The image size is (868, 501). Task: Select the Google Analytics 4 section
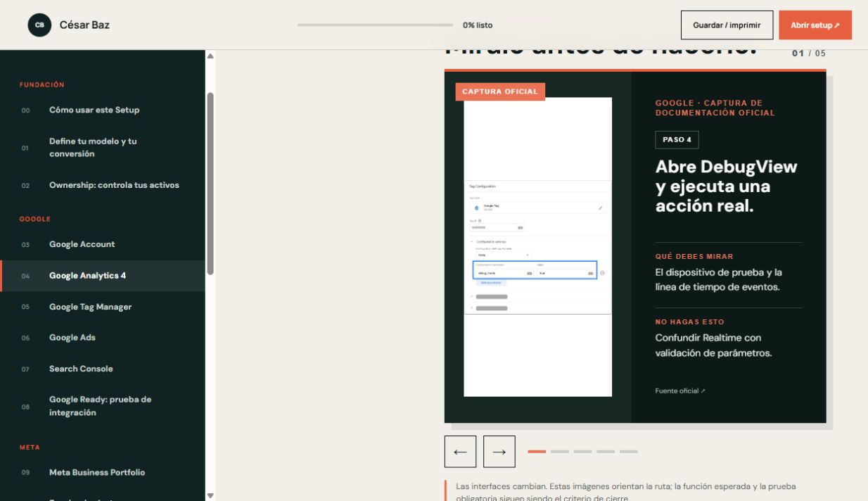coord(103,276)
